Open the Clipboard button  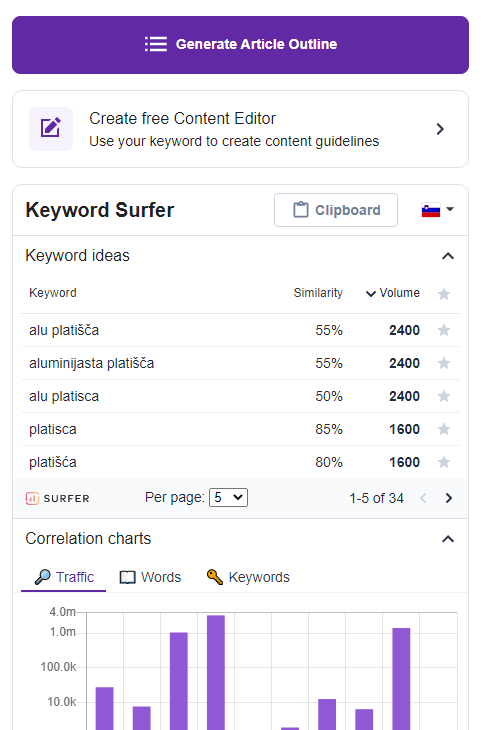click(336, 210)
